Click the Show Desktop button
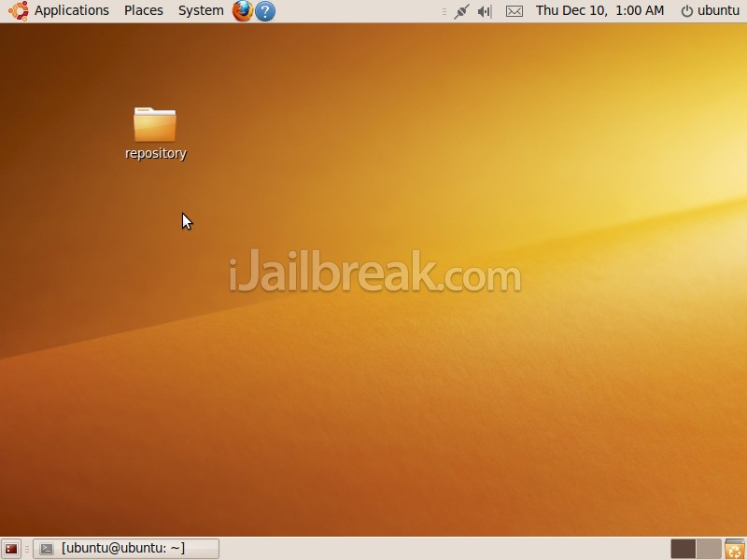 (x=11, y=549)
